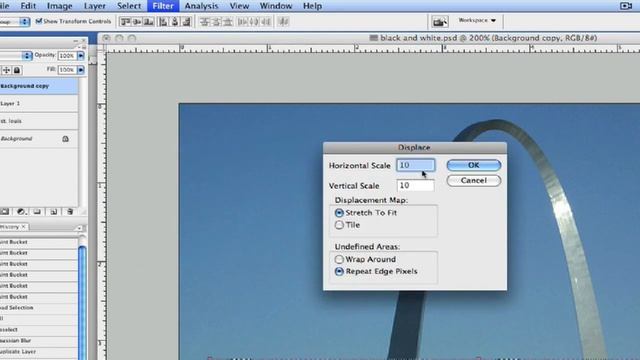Open the Fill slider arrow

[81, 70]
